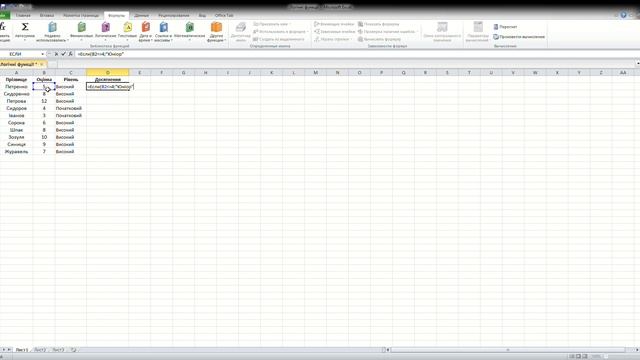Select the Лист3 sheet tab
The width and height of the screenshot is (640, 360).
(58, 350)
